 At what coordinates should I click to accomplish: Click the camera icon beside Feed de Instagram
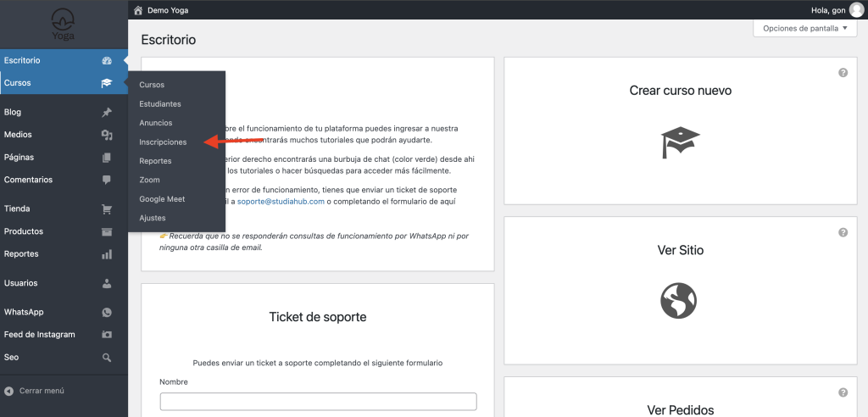pos(107,335)
